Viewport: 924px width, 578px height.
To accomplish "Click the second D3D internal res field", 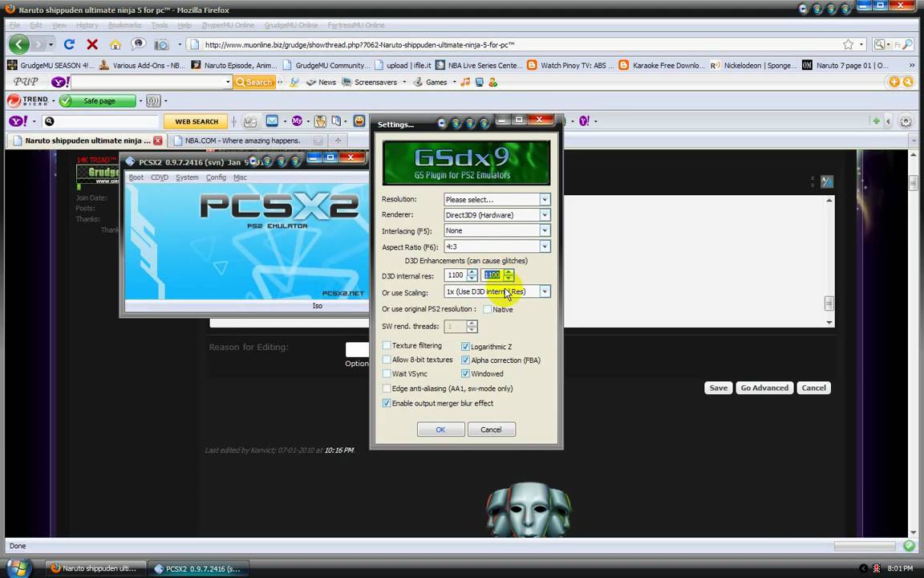I will coord(492,275).
